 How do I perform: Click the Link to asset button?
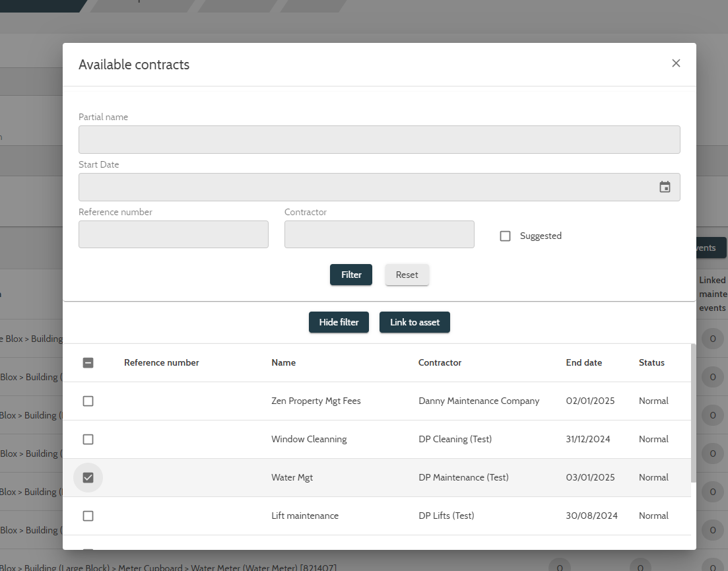pyautogui.click(x=414, y=322)
